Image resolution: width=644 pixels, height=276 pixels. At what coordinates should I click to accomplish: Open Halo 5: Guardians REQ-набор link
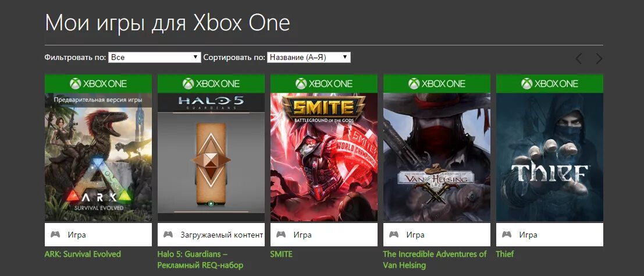point(200,259)
